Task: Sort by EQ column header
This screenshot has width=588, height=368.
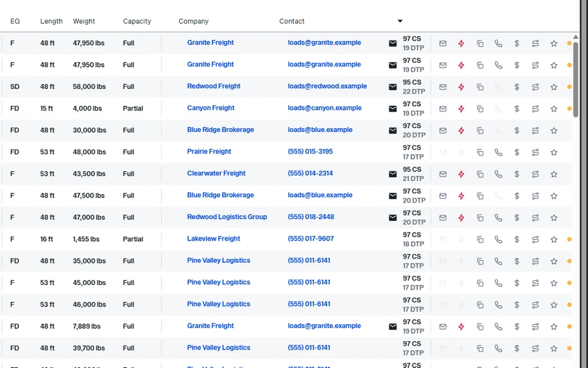Action: coord(15,22)
